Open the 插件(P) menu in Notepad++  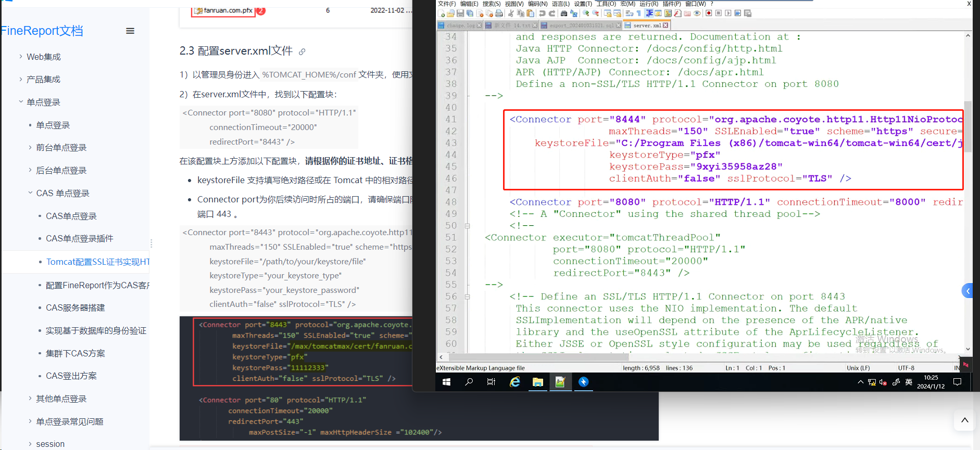pyautogui.click(x=672, y=4)
